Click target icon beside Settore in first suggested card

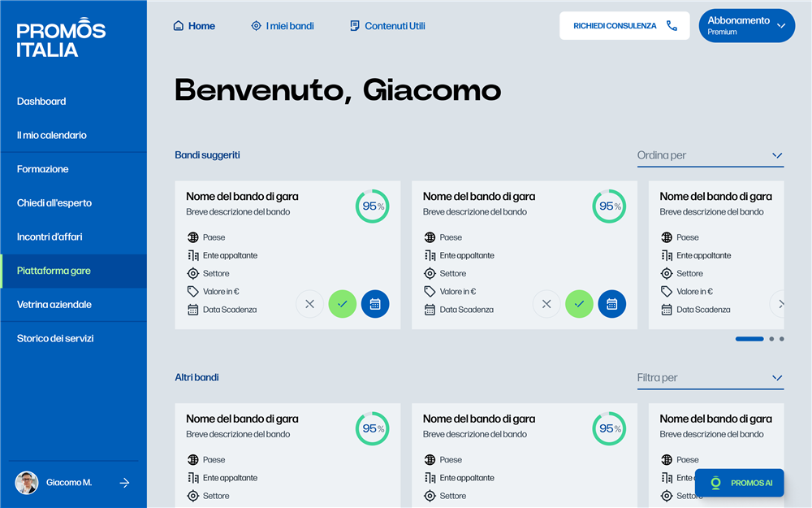[x=192, y=274]
